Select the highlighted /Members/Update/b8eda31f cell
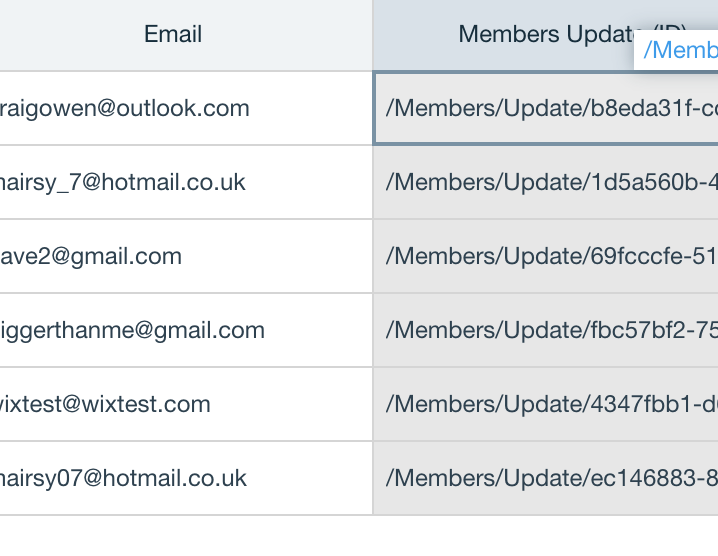This screenshot has height=556, width=718. pos(546,109)
